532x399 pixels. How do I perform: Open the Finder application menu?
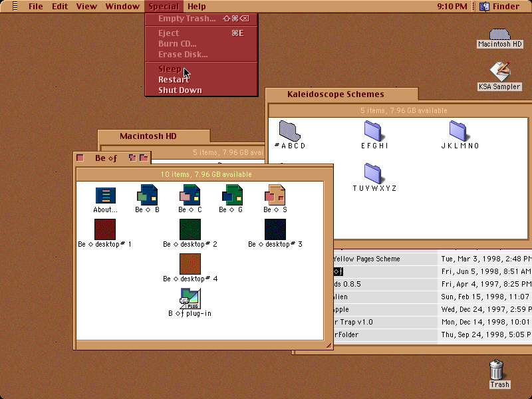[500, 6]
